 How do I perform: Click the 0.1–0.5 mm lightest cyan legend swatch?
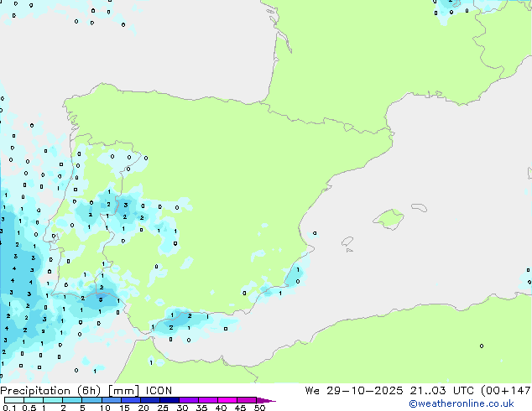click(14, 400)
